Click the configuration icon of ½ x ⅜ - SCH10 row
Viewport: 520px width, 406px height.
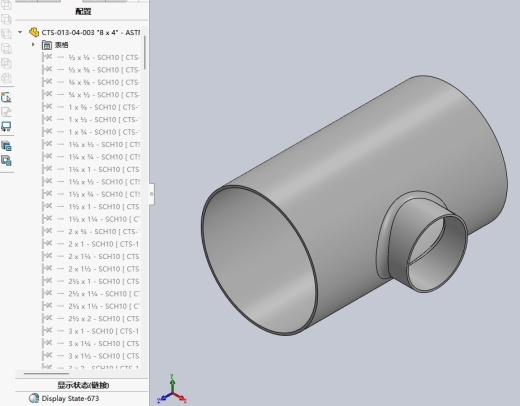tap(47, 70)
